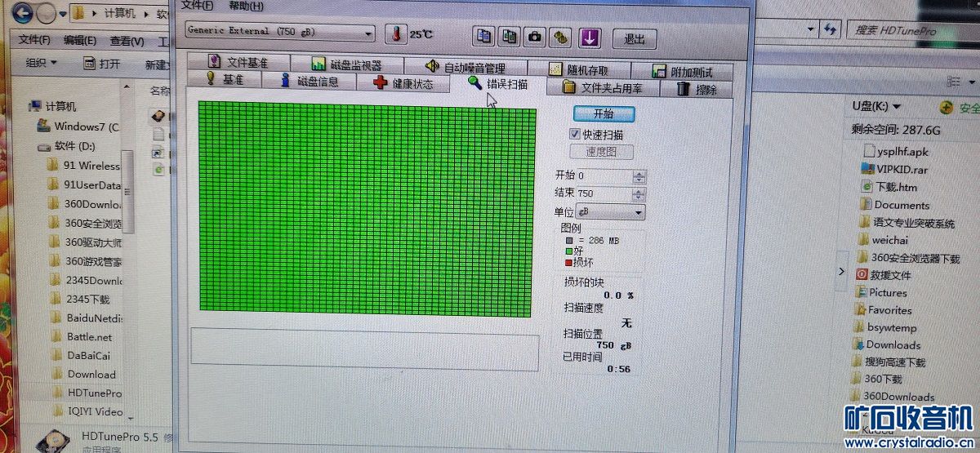Click the back arrow in Explorer window
This screenshot has width=980, height=453.
(22, 13)
